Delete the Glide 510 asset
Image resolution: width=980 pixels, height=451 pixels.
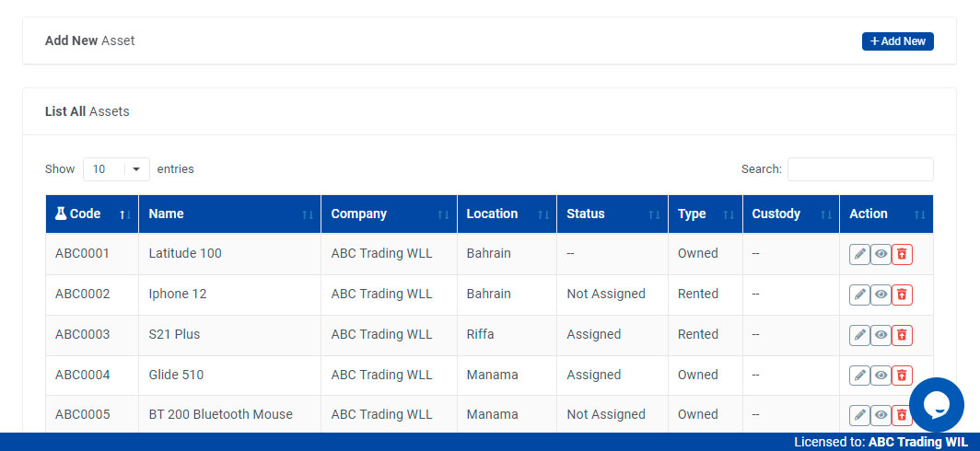pos(902,376)
